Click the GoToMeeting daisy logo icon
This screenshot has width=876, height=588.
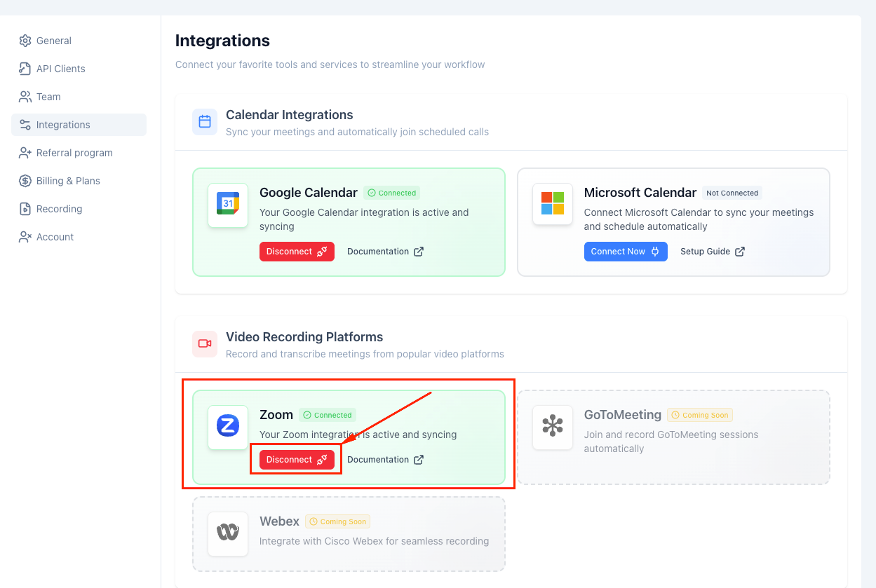(552, 428)
